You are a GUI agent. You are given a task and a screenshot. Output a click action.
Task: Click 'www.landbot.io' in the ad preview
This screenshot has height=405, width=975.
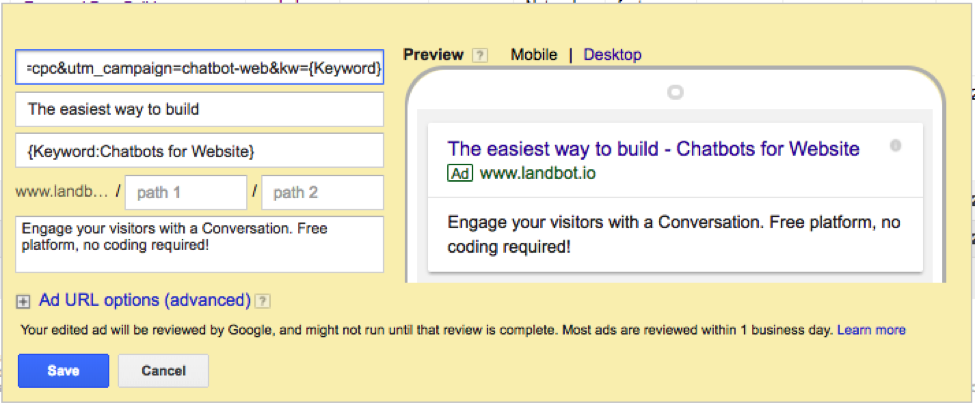[538, 173]
